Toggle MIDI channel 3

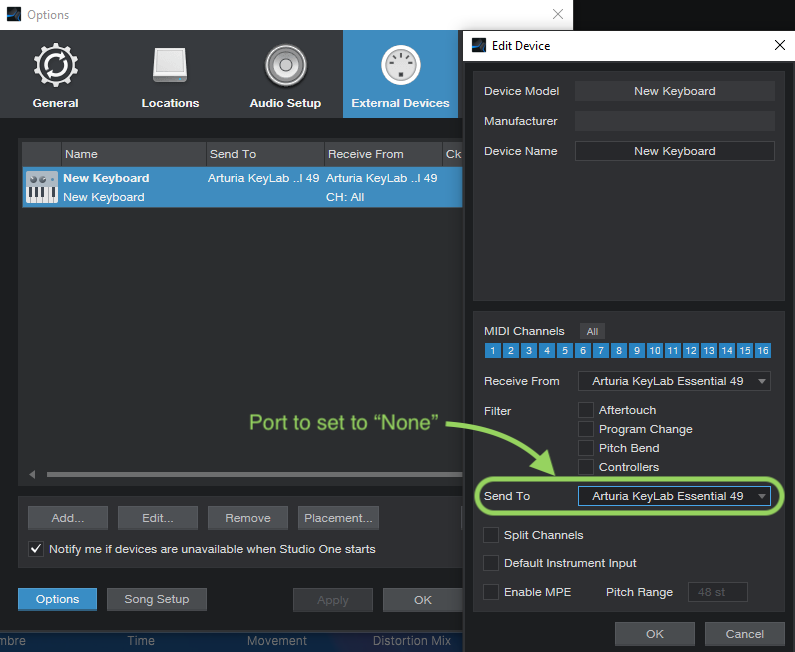529,351
